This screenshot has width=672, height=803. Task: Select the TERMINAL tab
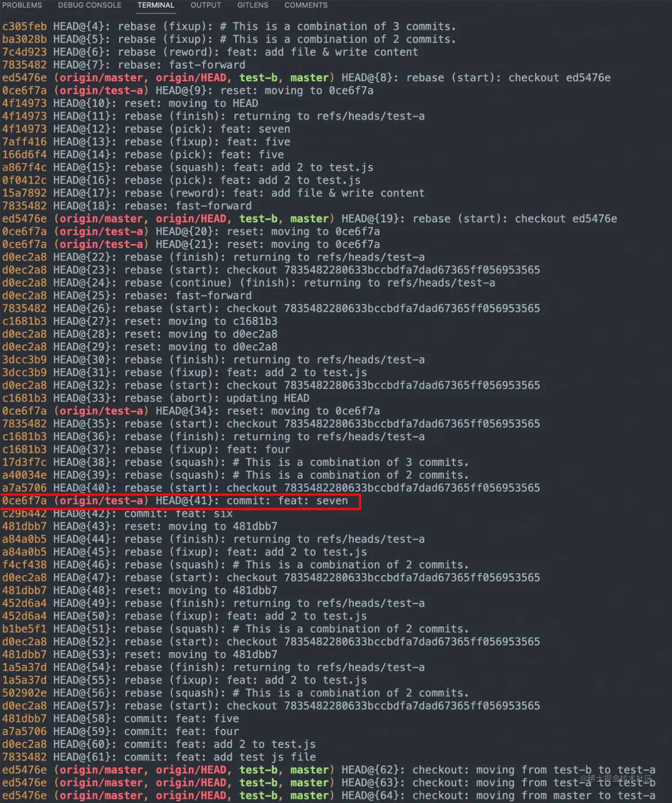click(156, 5)
